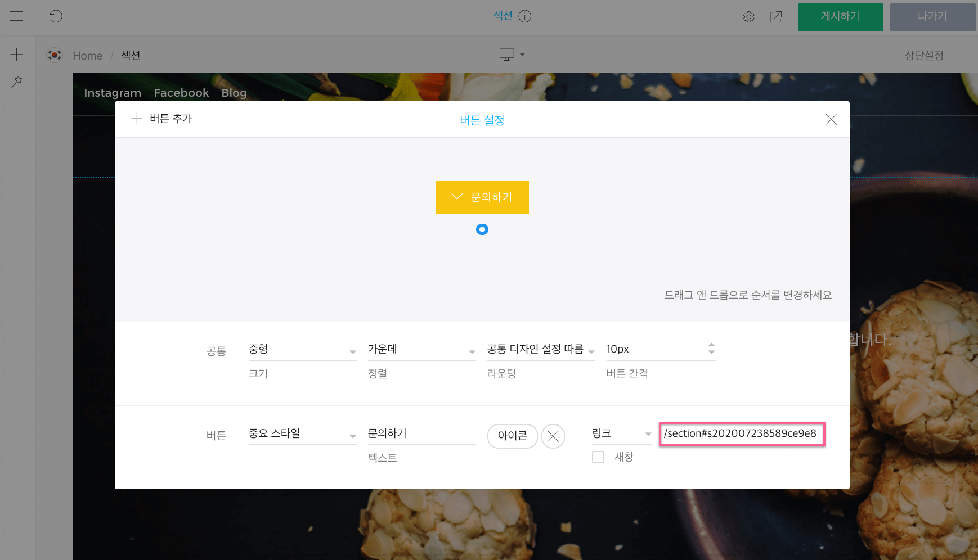Open 상단설정 header settings
The width and height of the screenshot is (978, 560).
pyautogui.click(x=924, y=55)
